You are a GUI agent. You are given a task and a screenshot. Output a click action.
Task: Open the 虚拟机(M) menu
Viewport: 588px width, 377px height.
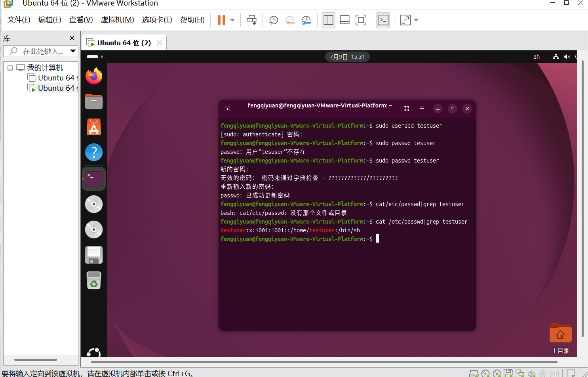click(x=118, y=20)
